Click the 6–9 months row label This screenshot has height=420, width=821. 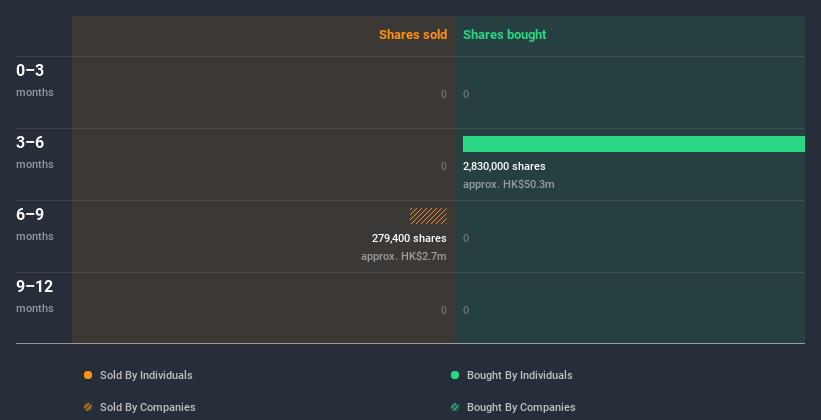click(x=35, y=224)
